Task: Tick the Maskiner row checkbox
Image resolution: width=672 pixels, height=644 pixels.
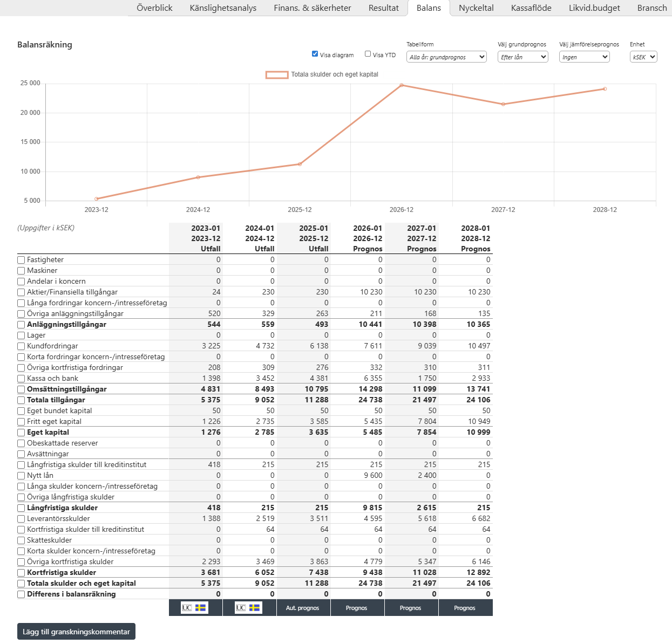Action: [x=21, y=271]
